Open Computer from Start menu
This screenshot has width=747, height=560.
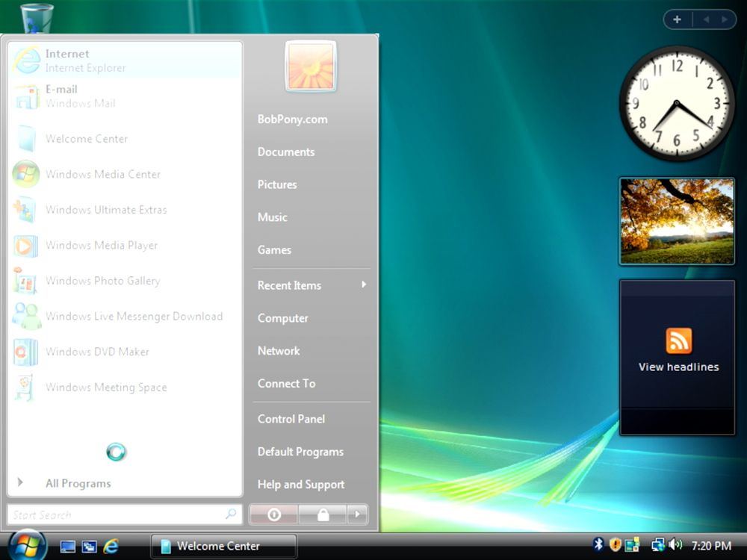[x=282, y=318]
